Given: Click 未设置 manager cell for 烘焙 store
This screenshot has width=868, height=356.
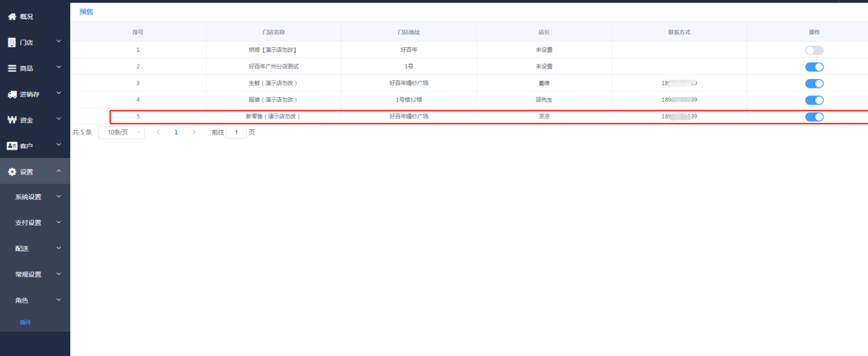Looking at the screenshot, I should (x=544, y=50).
